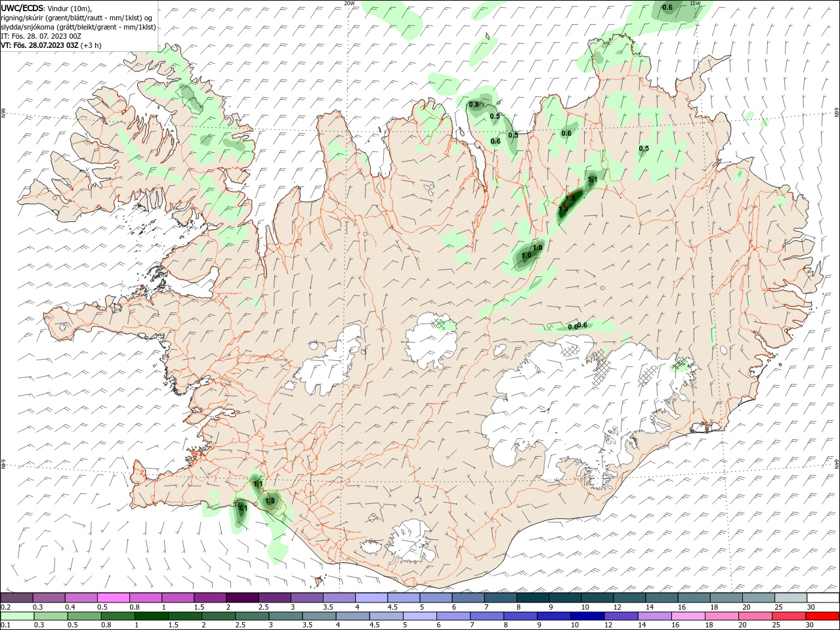Pick the 0.8 green swatch in rain scale

pyautogui.click(x=117, y=616)
